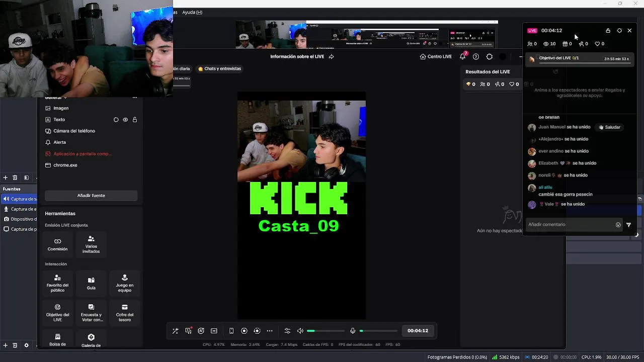Open the emoji picker in comment box
Screen dimensions: 644x362
tap(618, 225)
